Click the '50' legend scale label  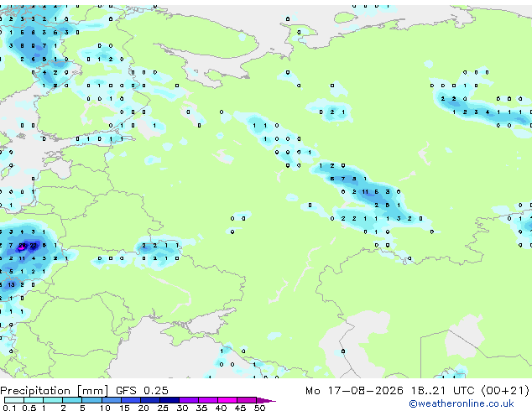click(x=259, y=408)
